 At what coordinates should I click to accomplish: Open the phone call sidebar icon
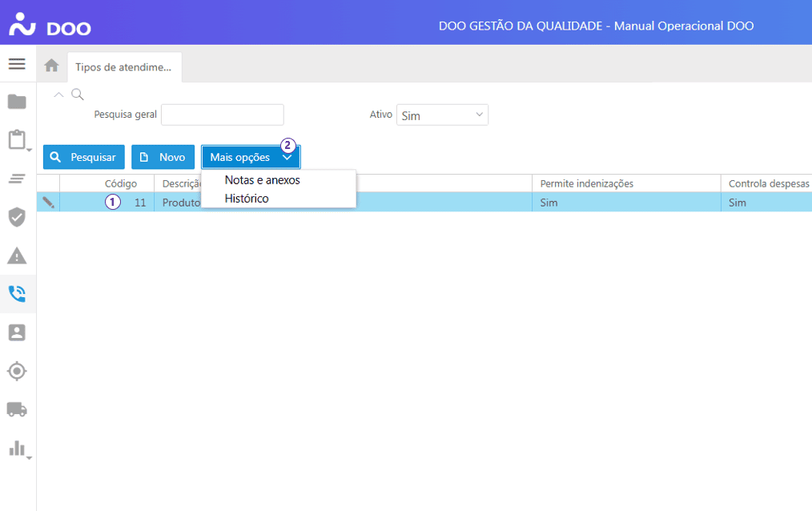point(17,294)
